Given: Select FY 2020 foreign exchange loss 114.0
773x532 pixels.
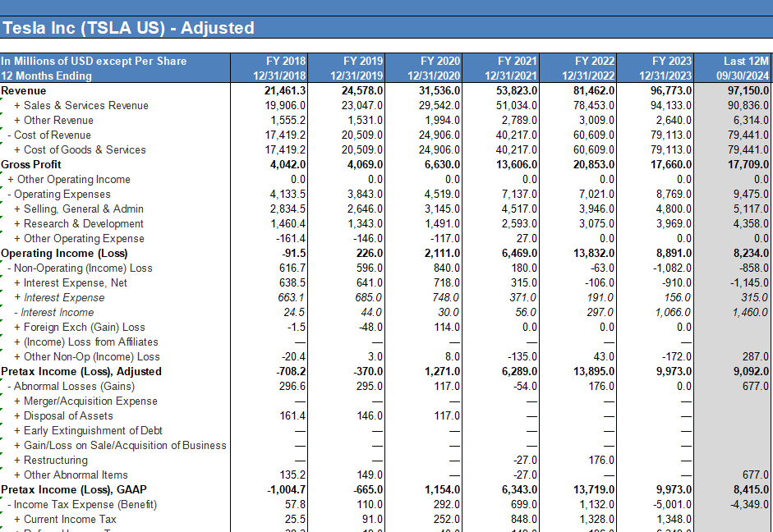Looking at the screenshot, I should [x=447, y=327].
